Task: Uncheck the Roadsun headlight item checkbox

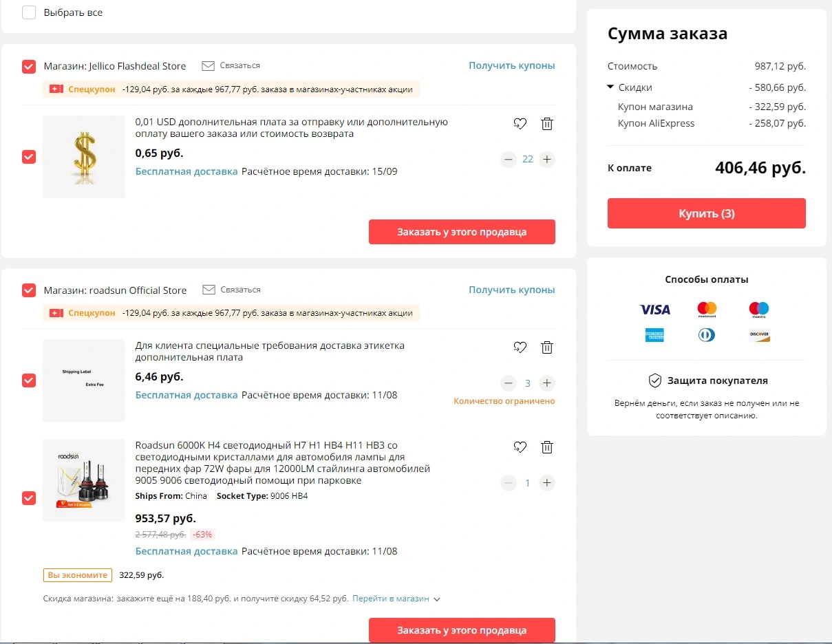Action: coord(29,497)
